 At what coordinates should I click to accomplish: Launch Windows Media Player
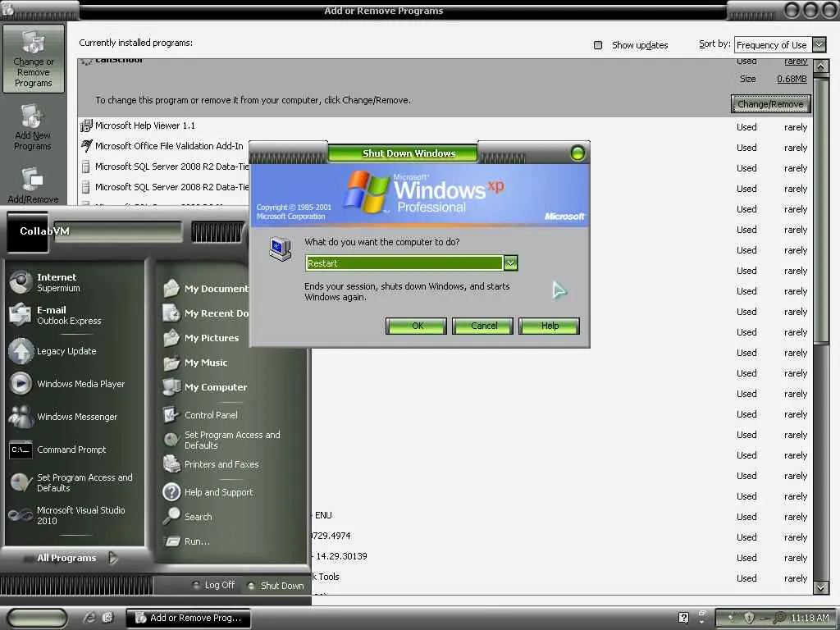pos(73,384)
